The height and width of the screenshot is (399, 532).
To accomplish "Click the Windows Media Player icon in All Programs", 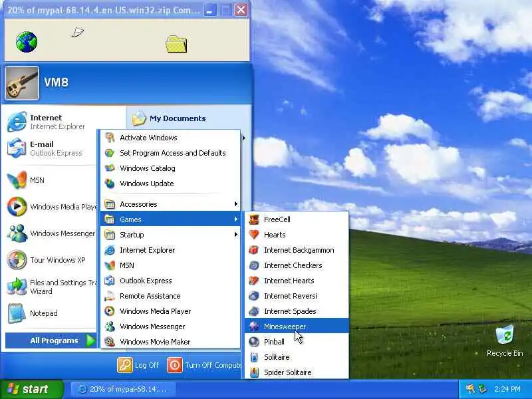I will (110, 311).
